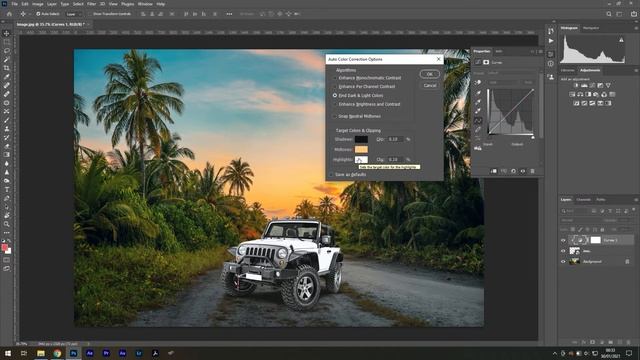This screenshot has width=640, height=360.
Task: Open the Filter menu
Action: pyautogui.click(x=91, y=4)
